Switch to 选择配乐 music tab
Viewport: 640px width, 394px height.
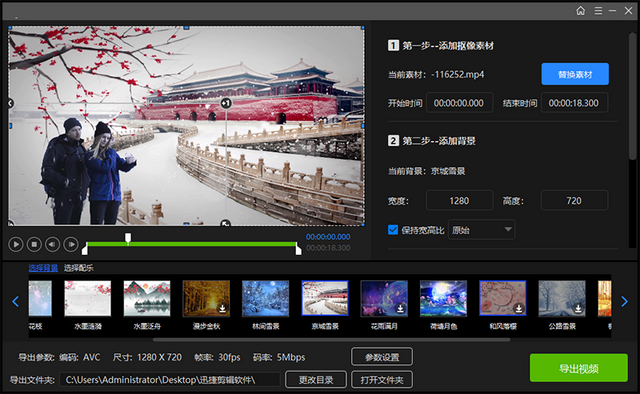tap(78, 268)
